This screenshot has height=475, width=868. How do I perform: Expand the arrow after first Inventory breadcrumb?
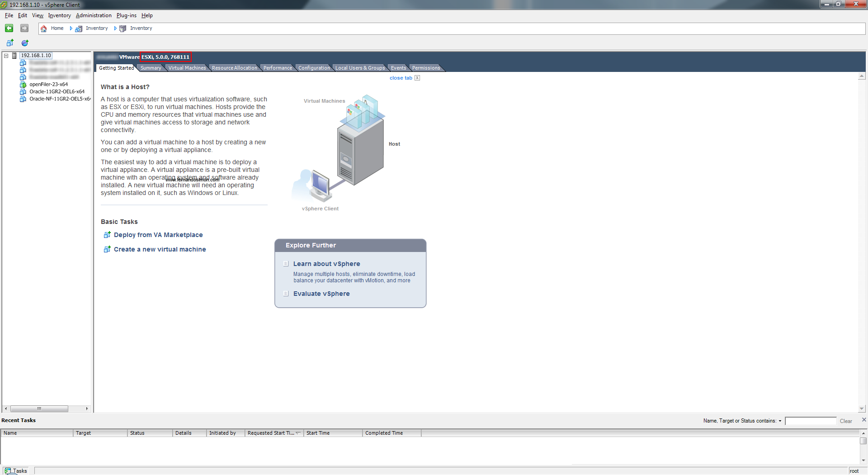point(115,28)
